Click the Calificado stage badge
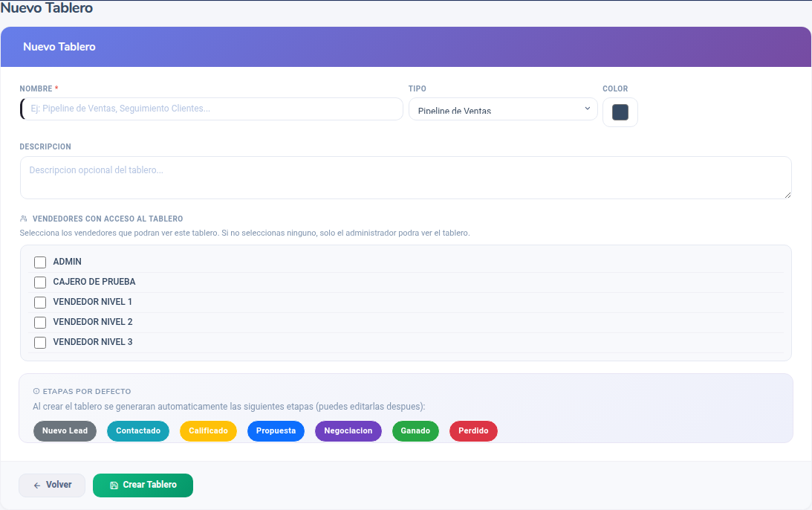This screenshot has width=812, height=510. pos(208,431)
